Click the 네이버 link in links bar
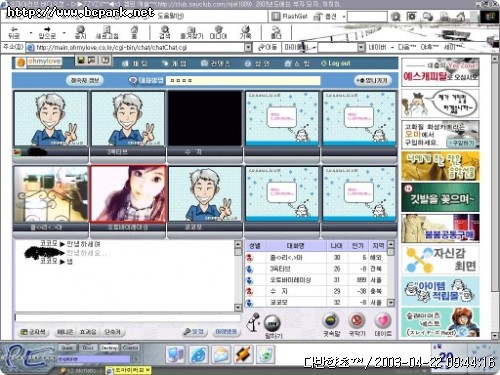The height and width of the screenshot is (375, 500). click(x=377, y=47)
